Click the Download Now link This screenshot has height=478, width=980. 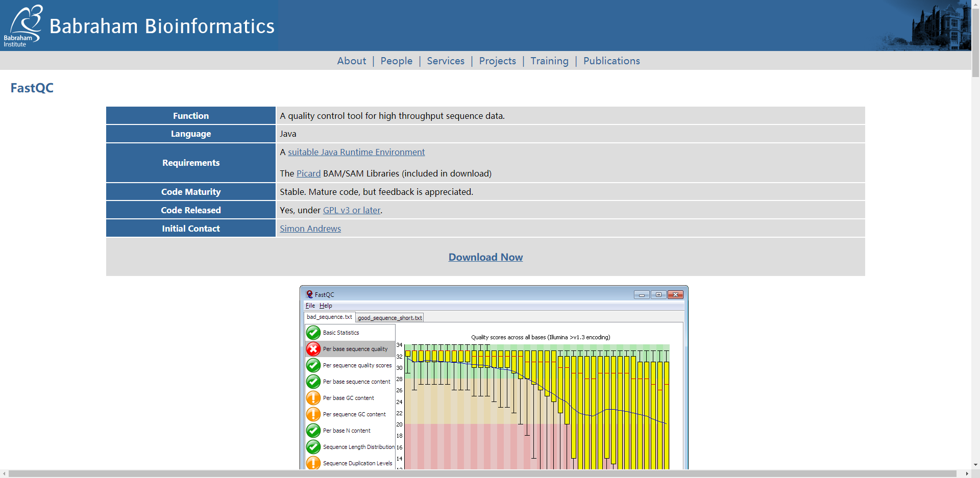click(x=485, y=257)
